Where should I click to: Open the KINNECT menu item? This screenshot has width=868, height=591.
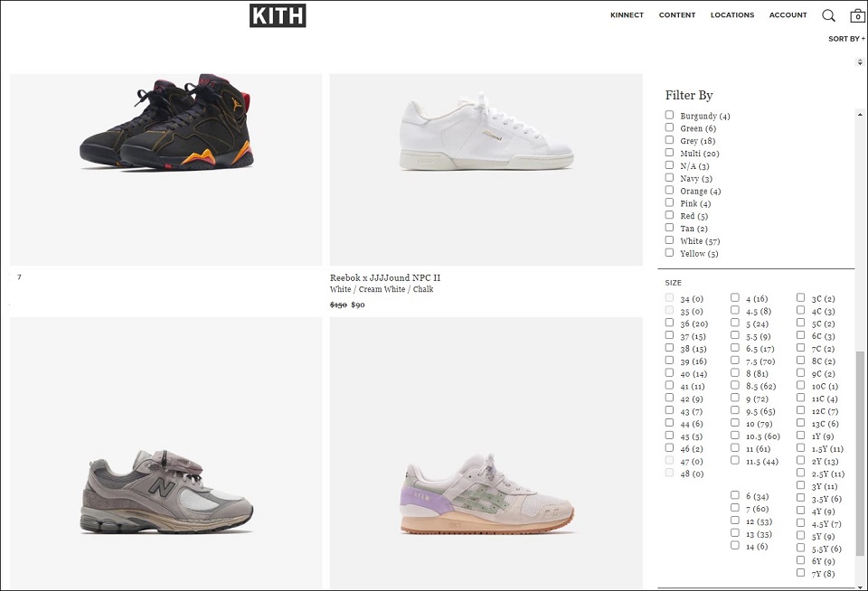(x=627, y=15)
